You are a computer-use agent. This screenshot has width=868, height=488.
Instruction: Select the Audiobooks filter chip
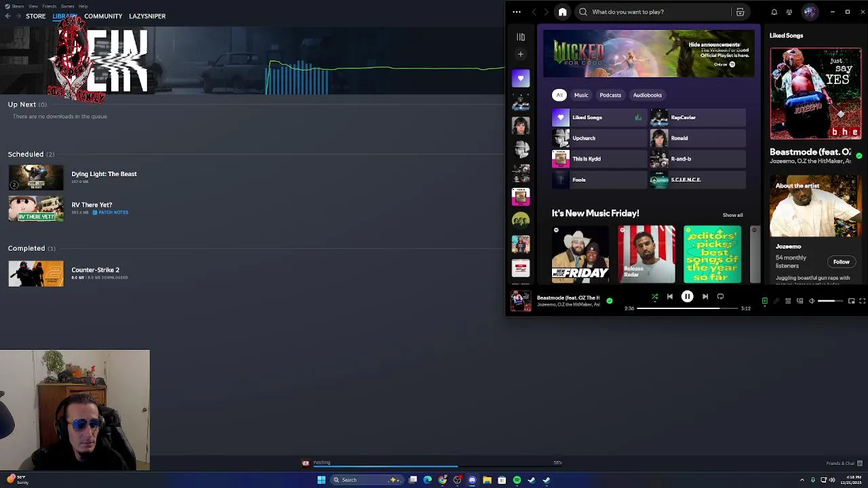click(647, 95)
